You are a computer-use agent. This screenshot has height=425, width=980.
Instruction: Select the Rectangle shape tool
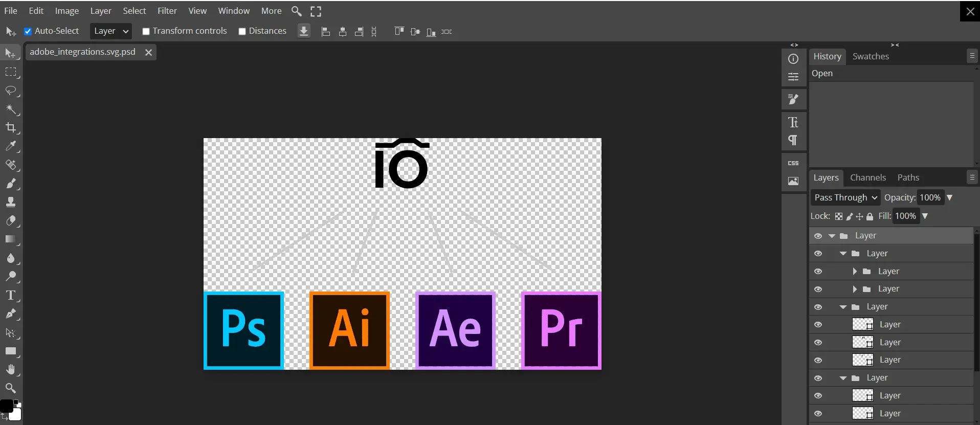tap(11, 351)
